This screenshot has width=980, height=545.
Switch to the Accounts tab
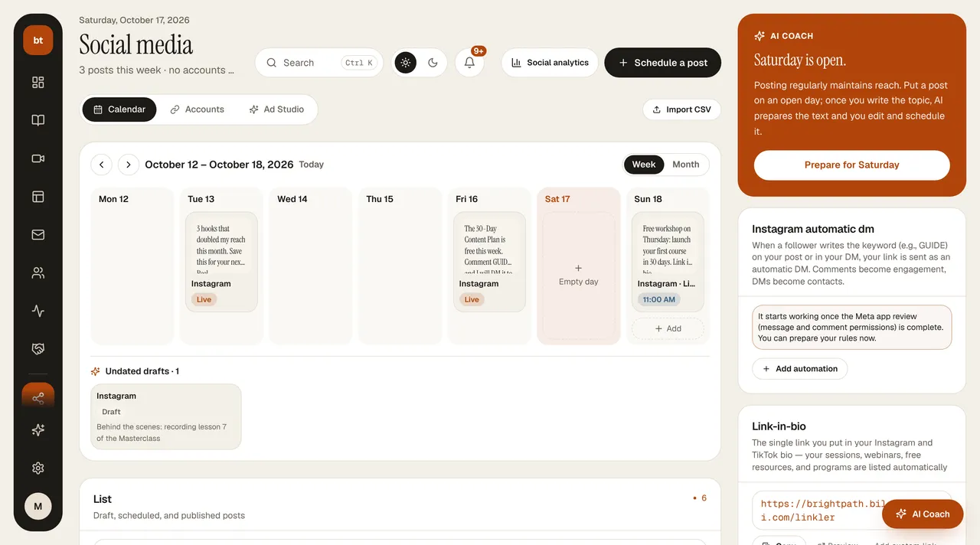198,109
